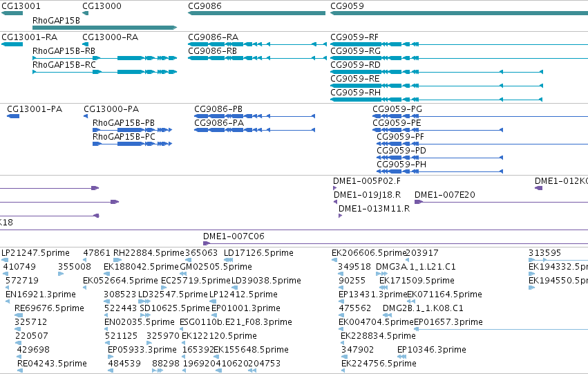Select EST LD39038.5prime
The width and height of the screenshot is (588, 374).
point(266,281)
